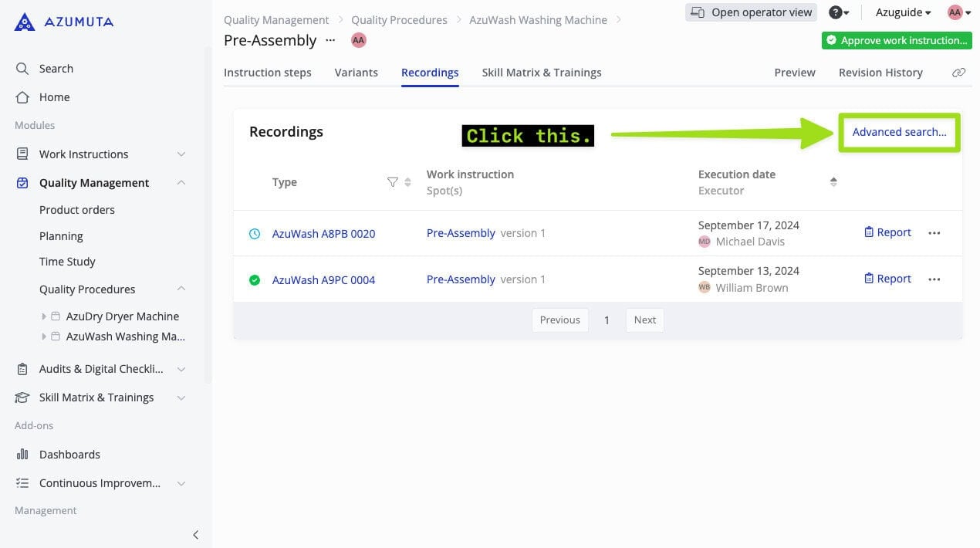
Task: Select the Search icon in the sidebar
Action: (x=23, y=68)
